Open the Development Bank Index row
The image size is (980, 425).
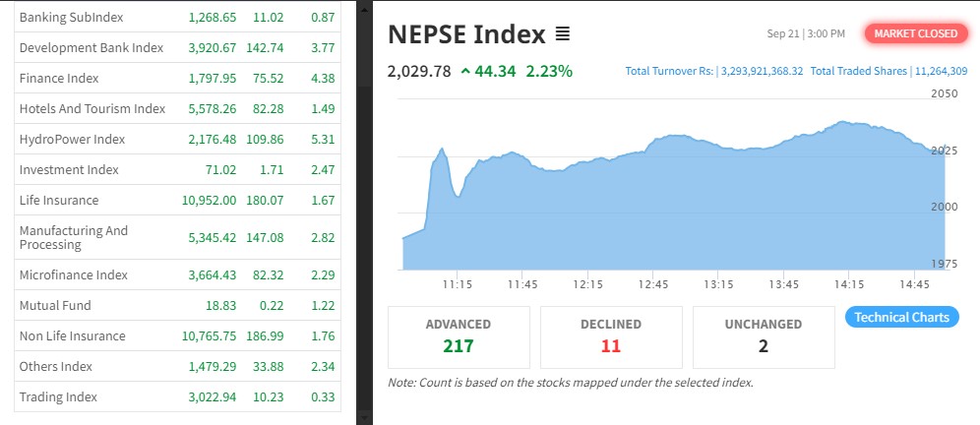coord(91,48)
